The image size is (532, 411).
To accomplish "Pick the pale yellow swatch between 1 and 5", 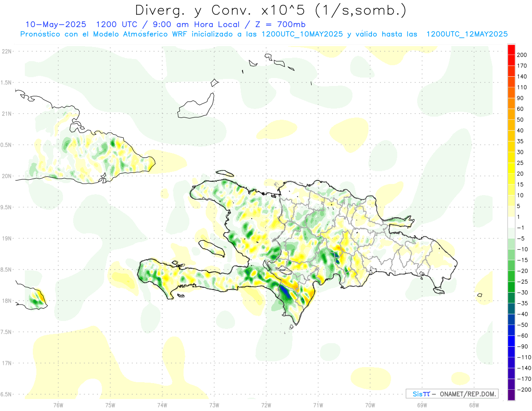I will tap(511, 211).
